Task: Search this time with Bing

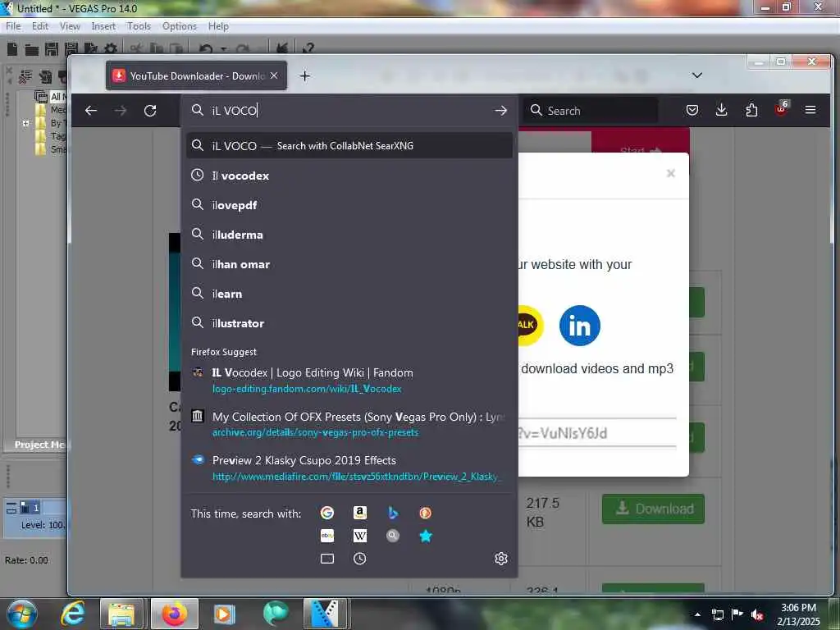Action: point(393,513)
